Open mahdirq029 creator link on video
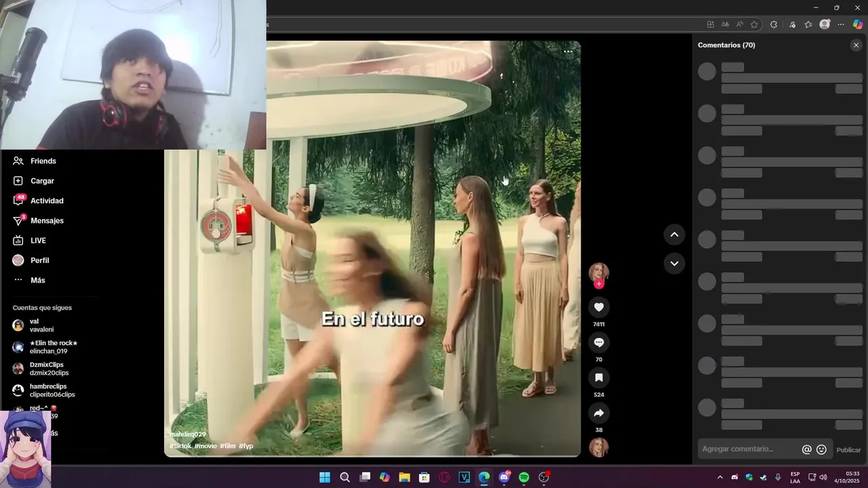Viewport: 868px width, 488px height. click(188, 434)
